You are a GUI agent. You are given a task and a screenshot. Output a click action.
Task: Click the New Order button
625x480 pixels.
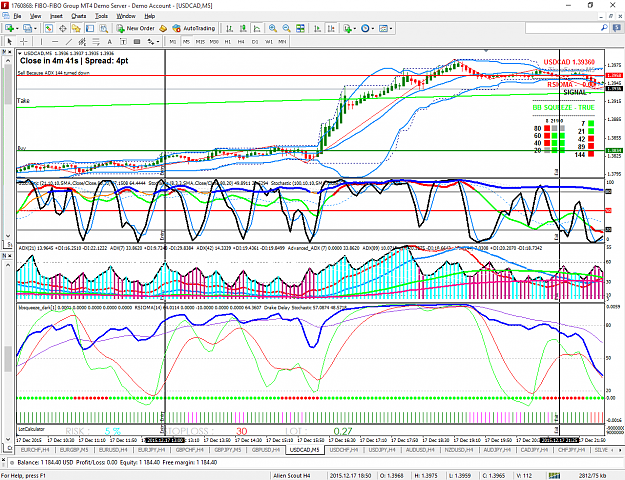click(x=136, y=28)
